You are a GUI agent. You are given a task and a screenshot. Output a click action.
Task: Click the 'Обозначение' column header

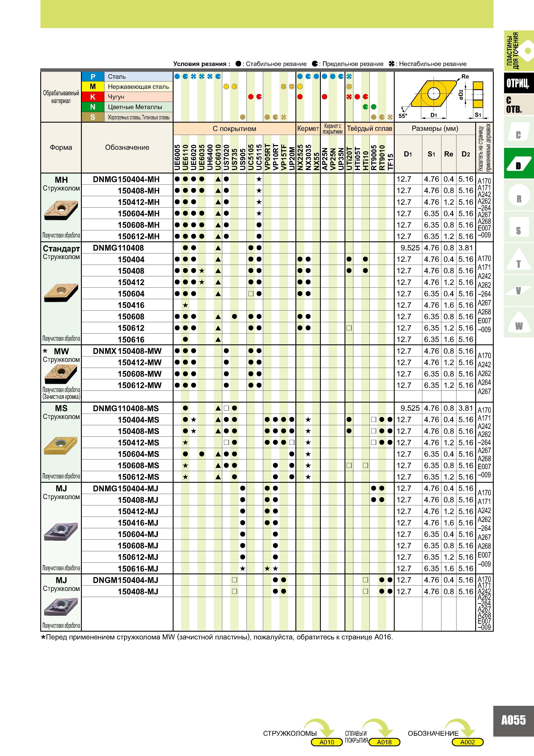click(x=127, y=147)
